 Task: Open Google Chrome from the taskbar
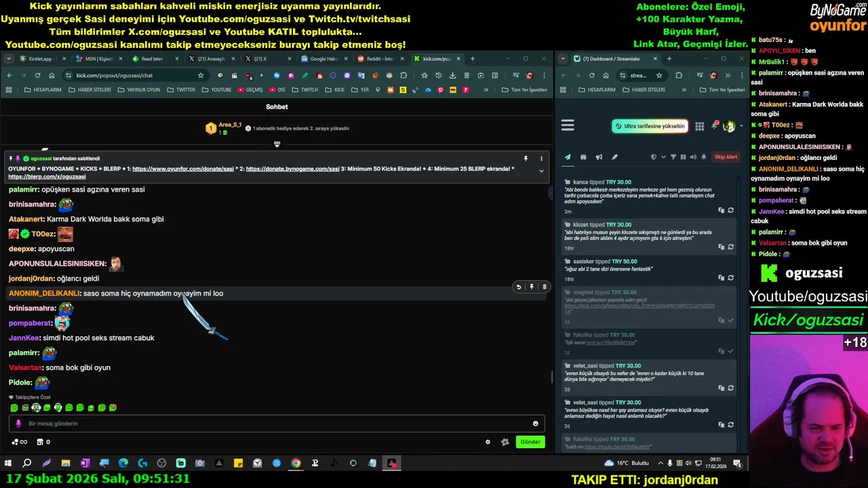296,464
